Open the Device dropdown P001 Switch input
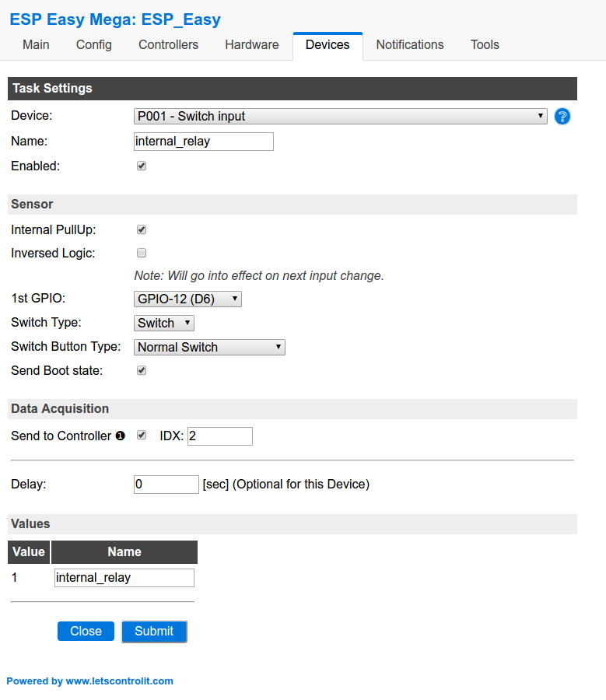The image size is (606, 700). click(x=340, y=116)
